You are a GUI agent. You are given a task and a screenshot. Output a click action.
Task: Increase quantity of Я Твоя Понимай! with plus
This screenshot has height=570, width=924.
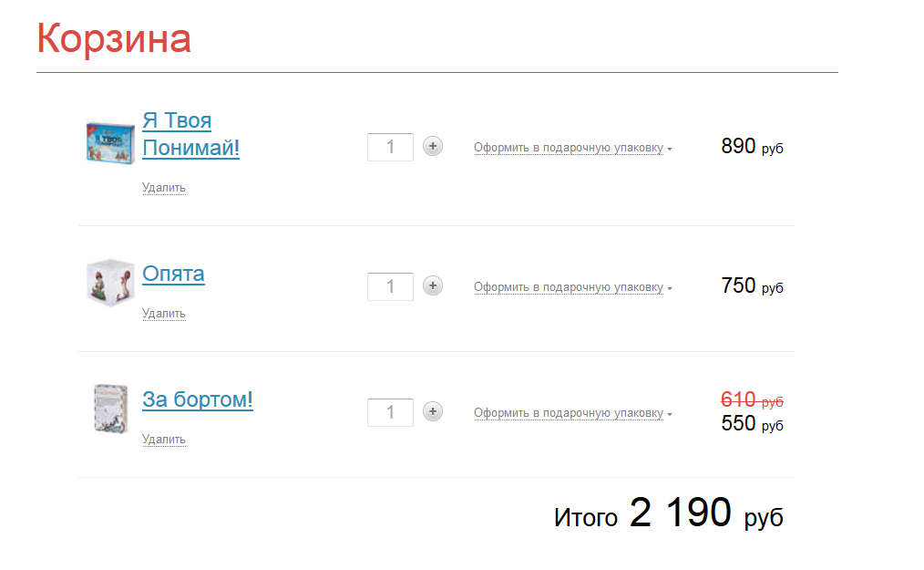pos(433,146)
